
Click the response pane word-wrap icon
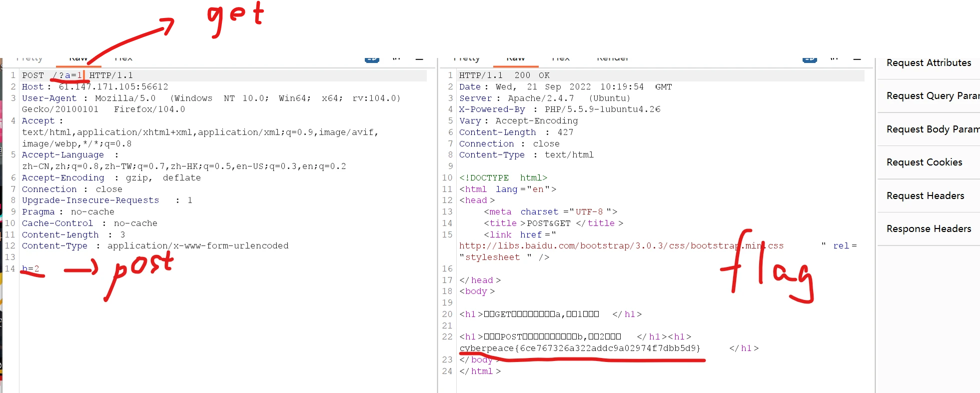click(x=810, y=59)
